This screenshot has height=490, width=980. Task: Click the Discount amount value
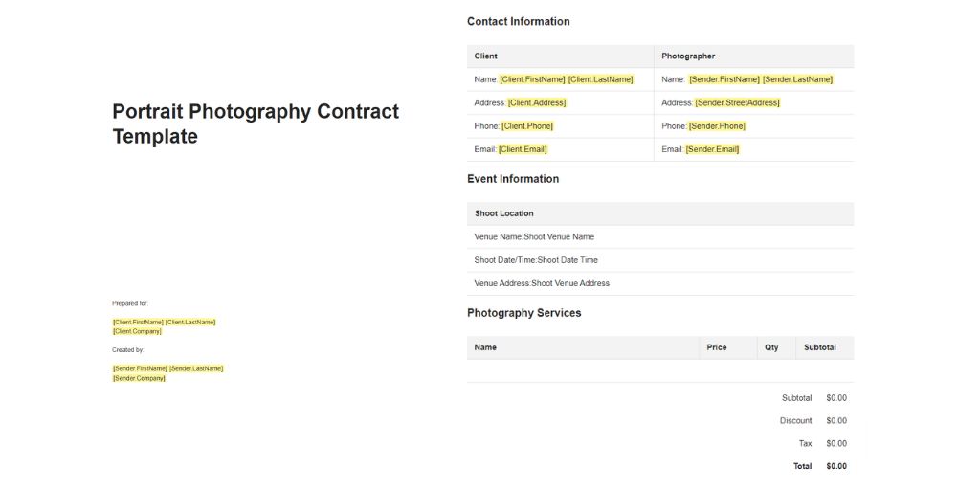click(836, 421)
